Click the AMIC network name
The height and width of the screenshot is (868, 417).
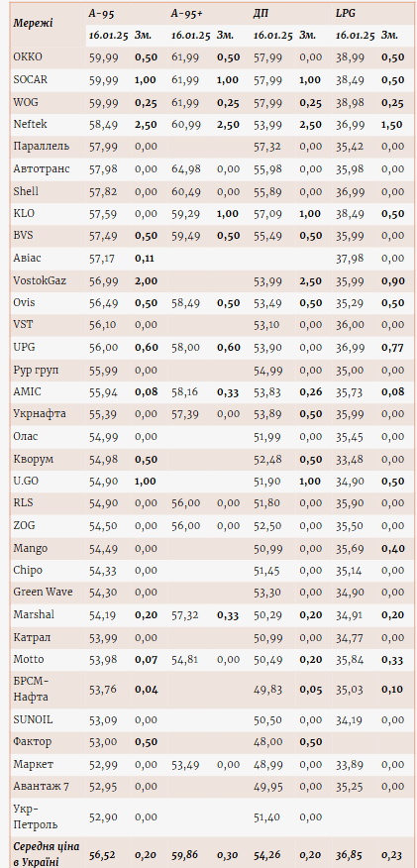click(27, 392)
